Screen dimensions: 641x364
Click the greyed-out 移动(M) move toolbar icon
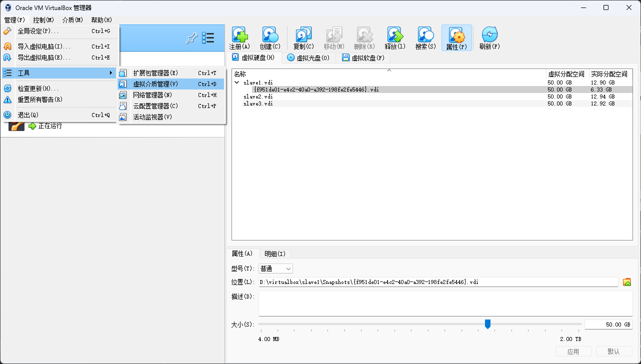pyautogui.click(x=333, y=38)
